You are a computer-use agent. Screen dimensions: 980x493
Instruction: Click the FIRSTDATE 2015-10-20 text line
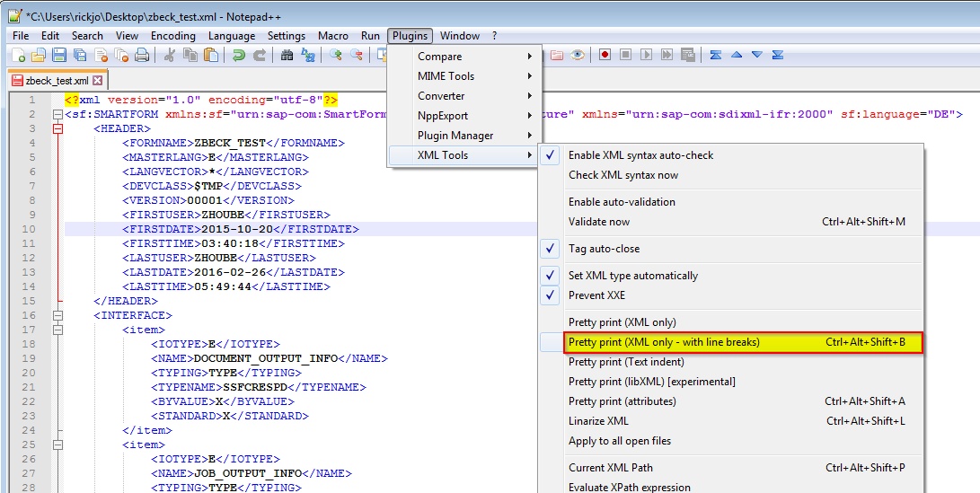coord(241,229)
